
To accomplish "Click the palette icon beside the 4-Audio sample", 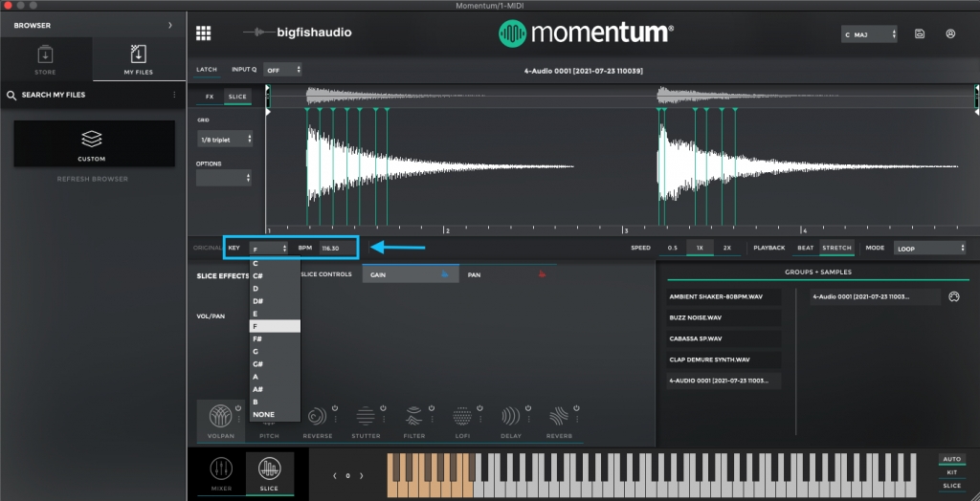I will tap(953, 296).
